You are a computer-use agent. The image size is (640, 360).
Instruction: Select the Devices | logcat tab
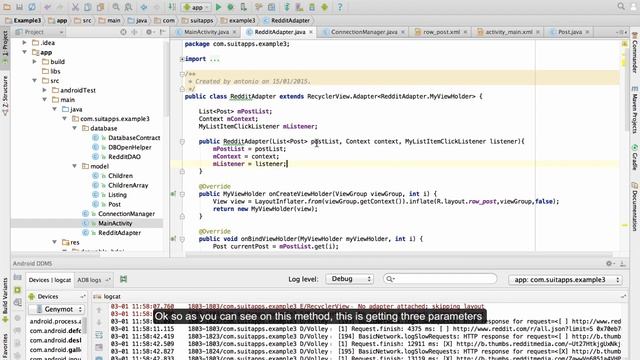[49, 280]
